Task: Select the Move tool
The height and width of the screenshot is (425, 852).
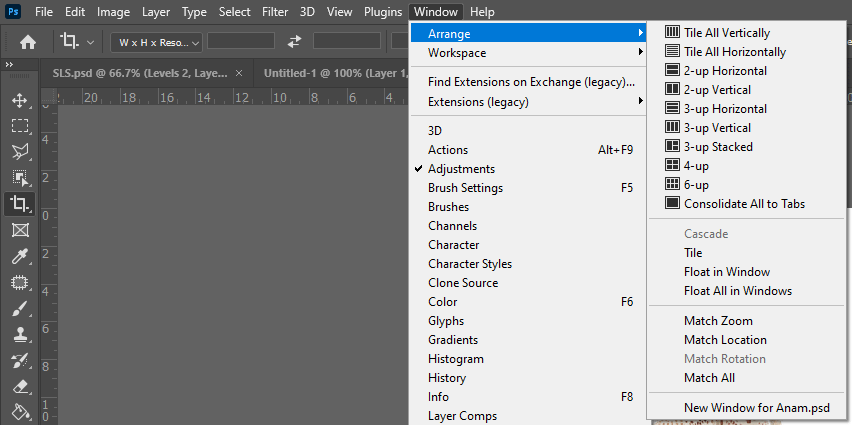Action: tap(19, 100)
